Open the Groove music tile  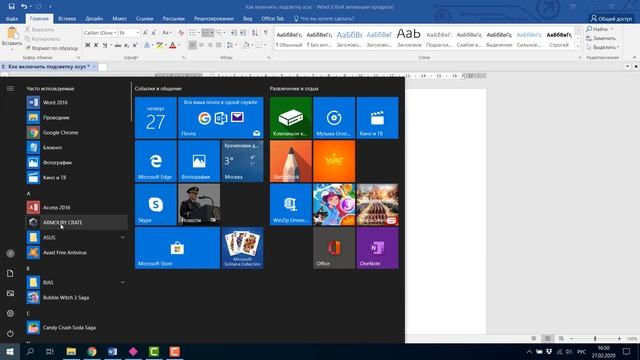334,118
